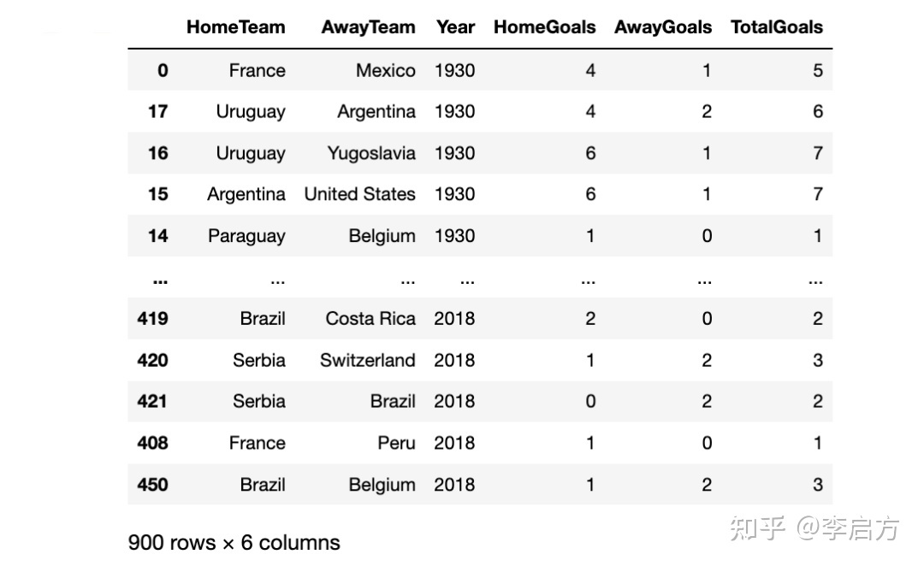Select the TotalGoals column header
The image size is (924, 566).
click(777, 27)
